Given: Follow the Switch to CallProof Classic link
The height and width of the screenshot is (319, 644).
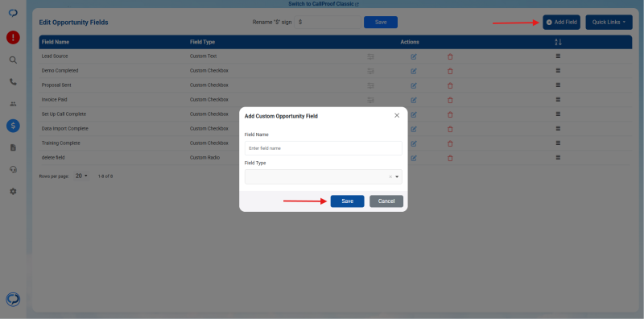Looking at the screenshot, I should tap(324, 4).
